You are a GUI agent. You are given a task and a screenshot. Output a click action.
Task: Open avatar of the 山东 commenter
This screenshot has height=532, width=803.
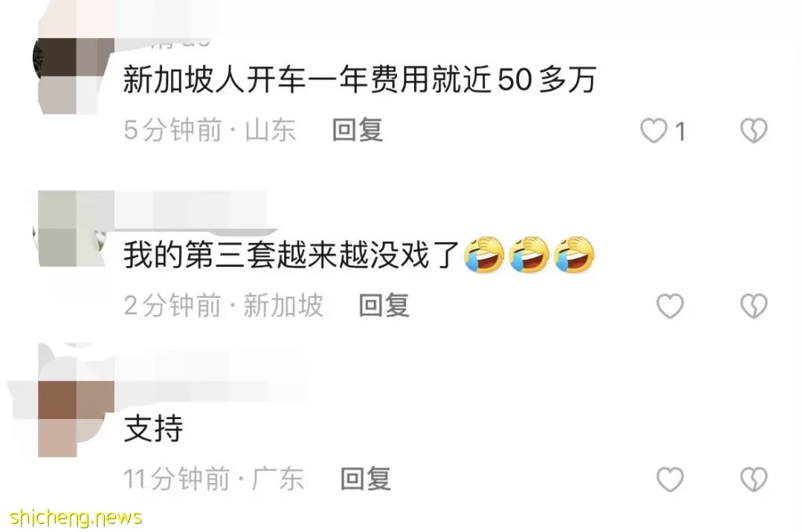click(73, 76)
